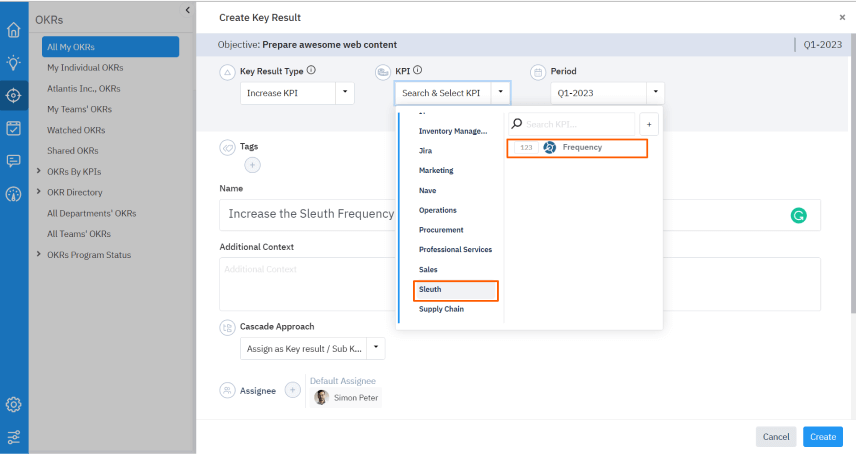Open the Key Result Type dropdown
The height and width of the screenshot is (454, 856).
pos(344,93)
